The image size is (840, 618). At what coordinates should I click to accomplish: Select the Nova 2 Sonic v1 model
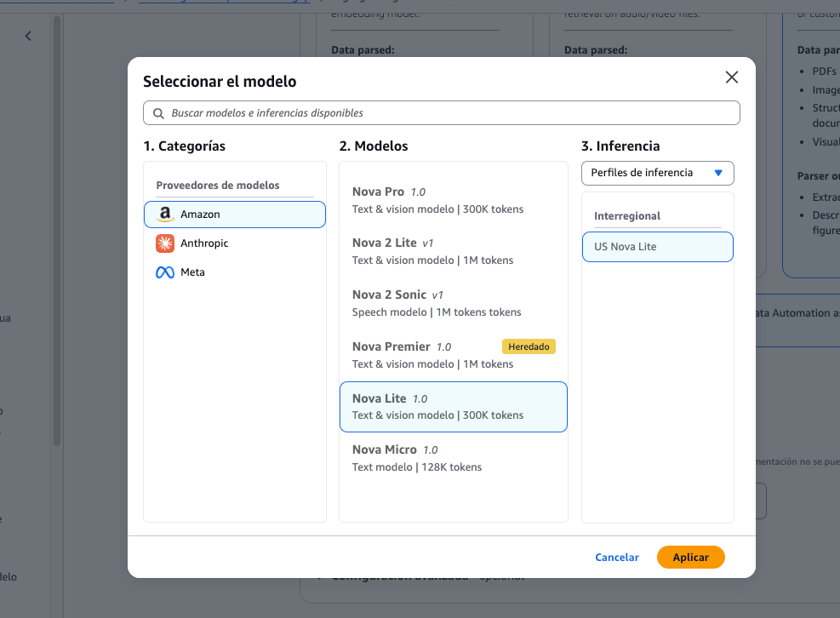454,303
